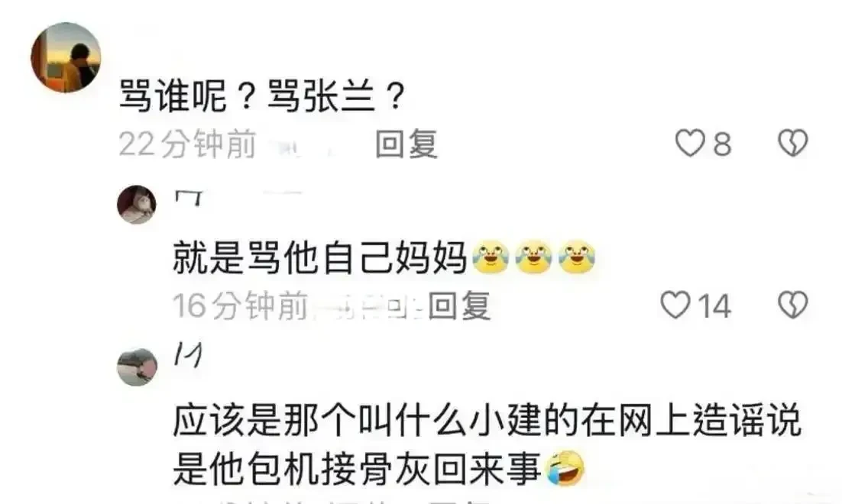The image size is (842, 504).
Task: Tap the '22分钟前' timestamp
Action: pos(187,144)
